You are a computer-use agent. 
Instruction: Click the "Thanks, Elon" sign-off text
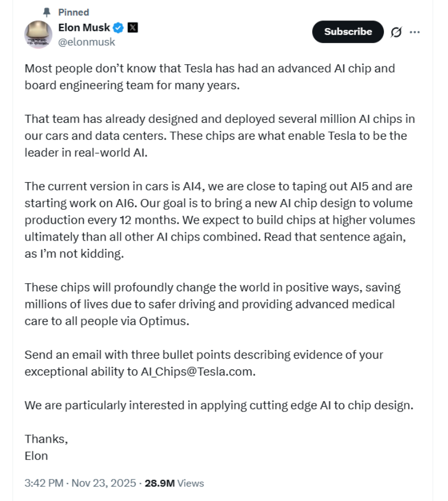point(46,447)
